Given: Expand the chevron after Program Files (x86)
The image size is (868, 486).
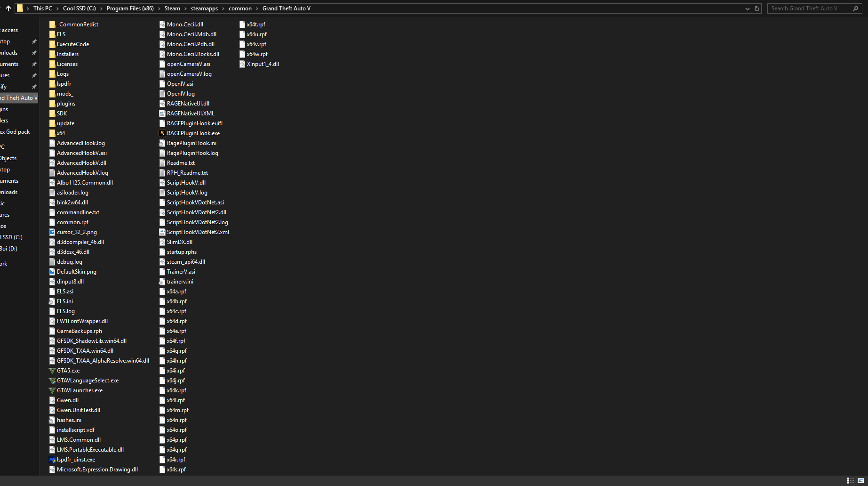Looking at the screenshot, I should pyautogui.click(x=159, y=8).
